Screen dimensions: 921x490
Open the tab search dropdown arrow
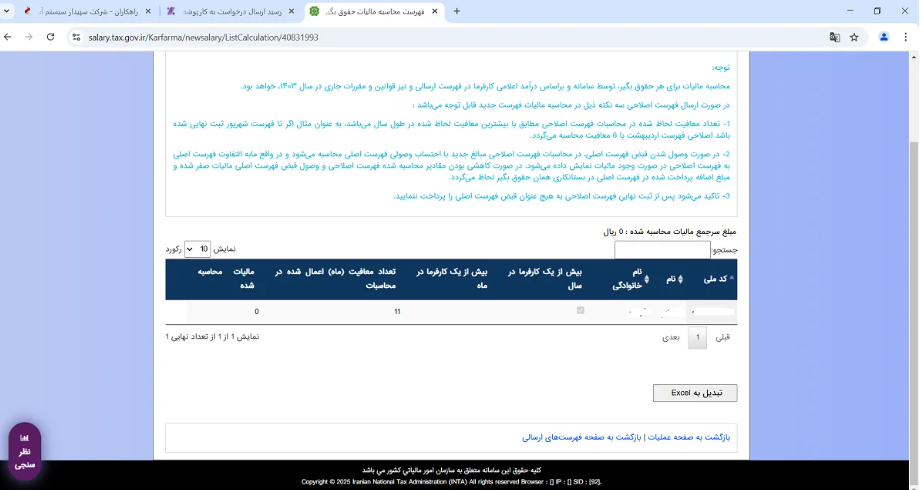(6, 11)
